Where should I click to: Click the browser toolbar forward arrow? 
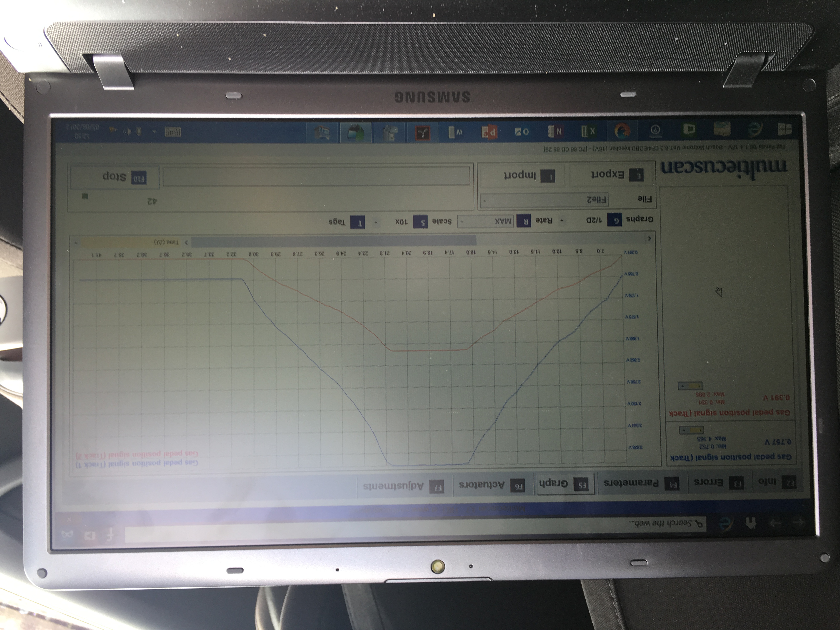(x=775, y=523)
